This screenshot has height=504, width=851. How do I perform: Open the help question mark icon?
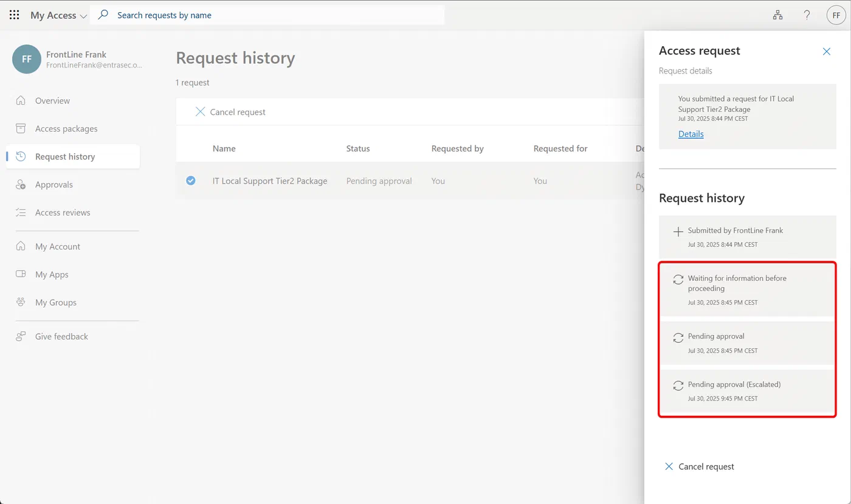coord(807,15)
